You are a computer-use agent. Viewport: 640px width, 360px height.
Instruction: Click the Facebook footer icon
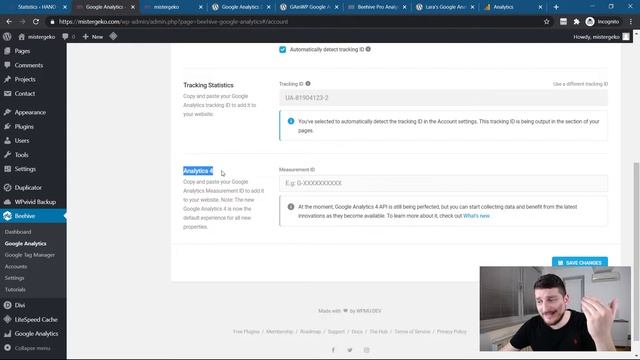coord(333,350)
